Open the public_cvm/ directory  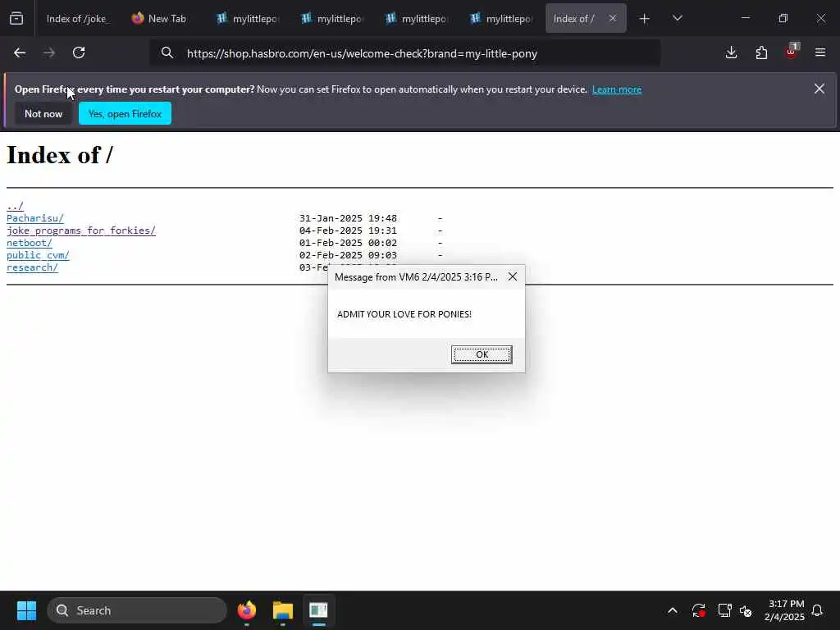click(x=38, y=255)
